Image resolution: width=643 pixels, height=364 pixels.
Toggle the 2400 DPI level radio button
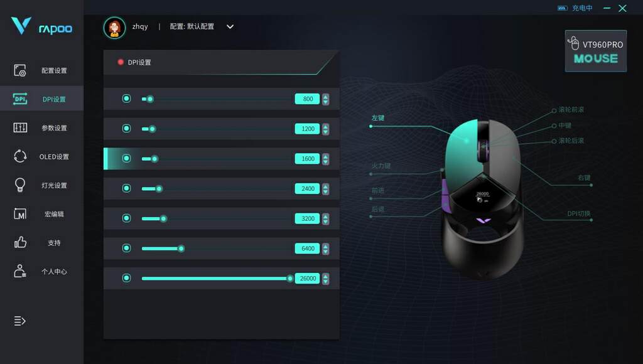[126, 188]
